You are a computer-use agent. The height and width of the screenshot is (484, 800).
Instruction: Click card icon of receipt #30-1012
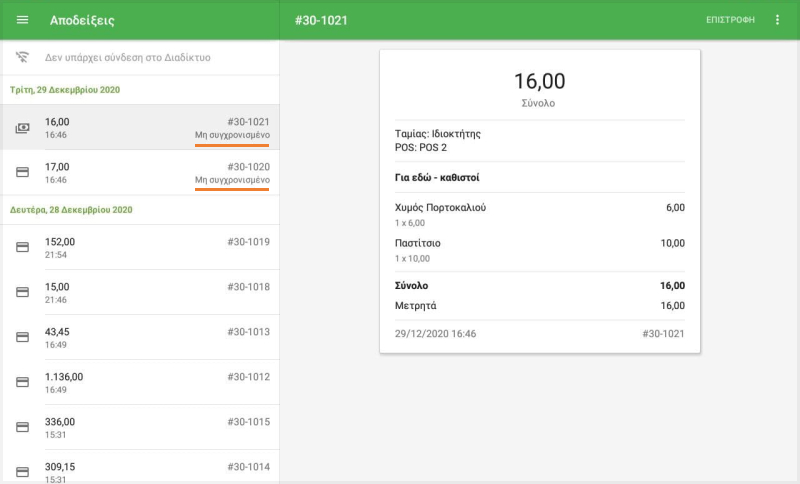pyautogui.click(x=23, y=382)
